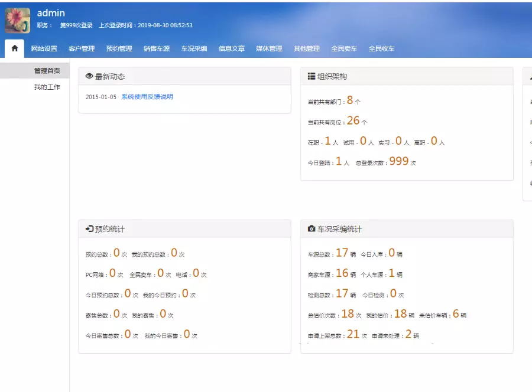Screen dimensions: 532x392
Task: Click the home icon tab
Action: (15, 48)
